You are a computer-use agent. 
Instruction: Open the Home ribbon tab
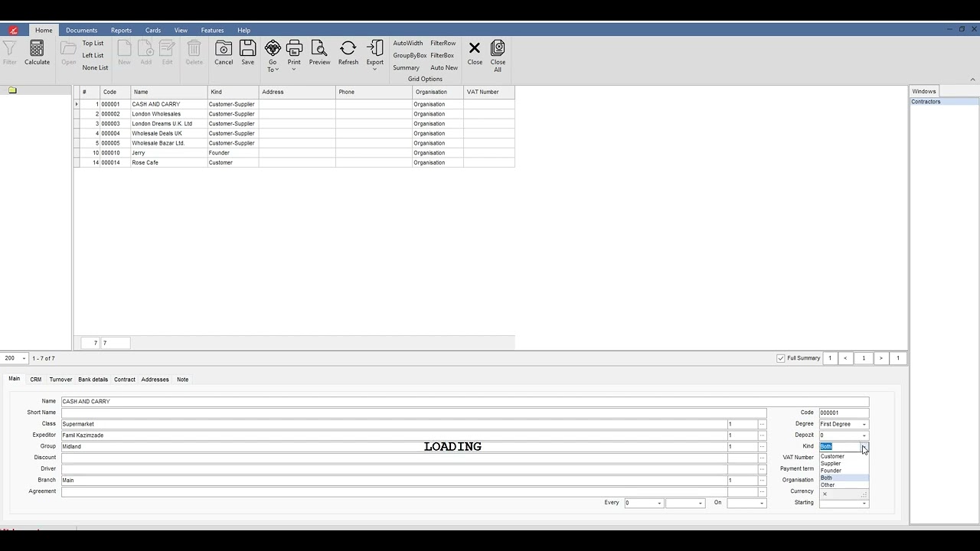click(44, 31)
